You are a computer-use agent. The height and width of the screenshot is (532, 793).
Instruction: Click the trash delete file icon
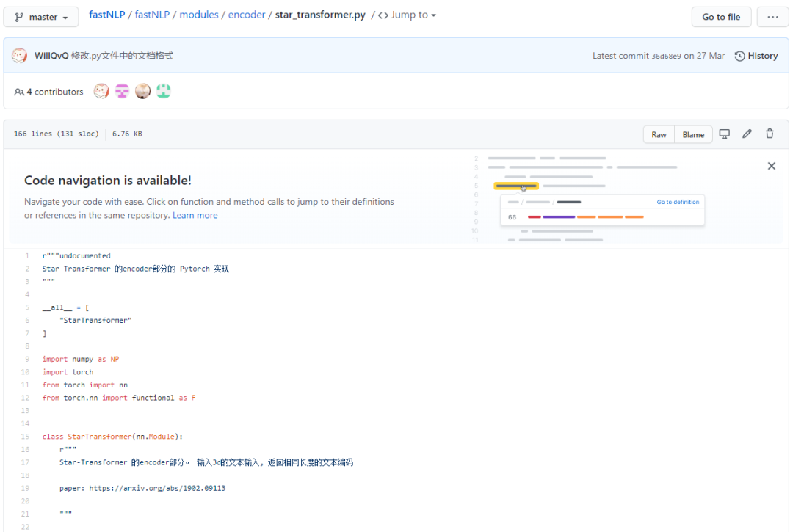[x=770, y=134]
